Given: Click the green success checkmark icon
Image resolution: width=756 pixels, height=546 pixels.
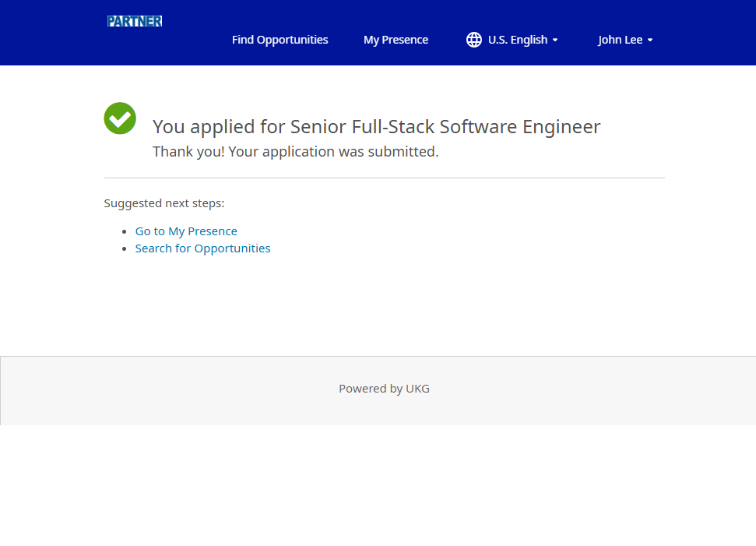Looking at the screenshot, I should coord(120,118).
